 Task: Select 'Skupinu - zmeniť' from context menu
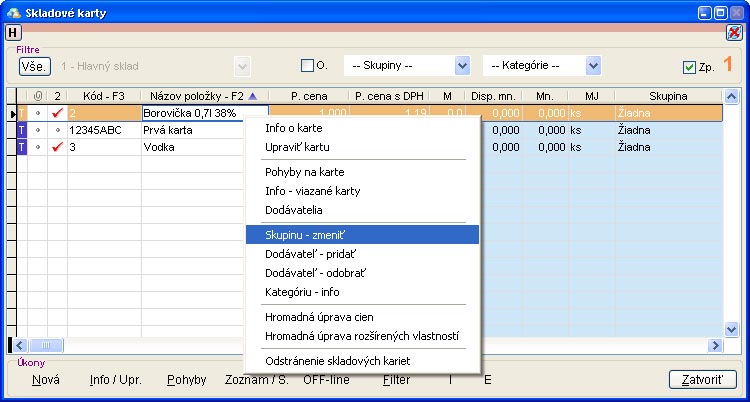click(361, 233)
